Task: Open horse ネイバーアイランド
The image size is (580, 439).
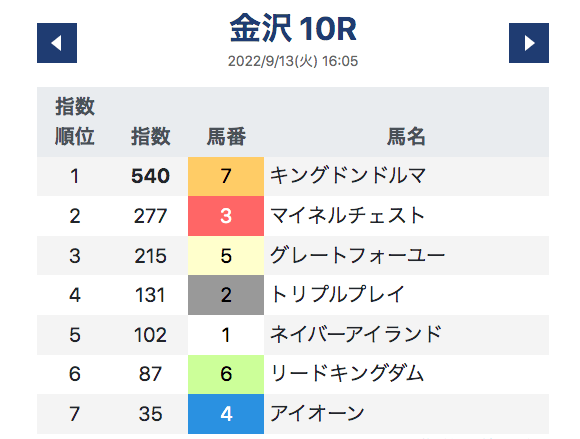Action: (356, 334)
